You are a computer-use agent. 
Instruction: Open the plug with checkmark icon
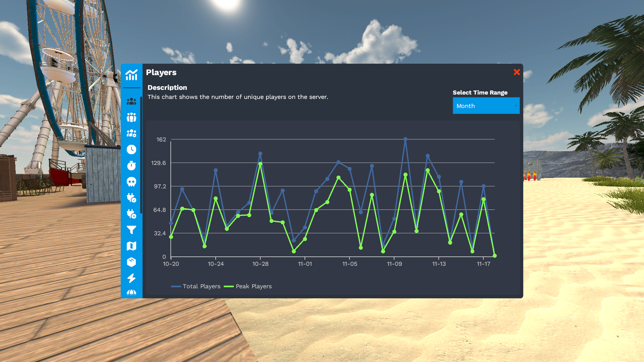[x=131, y=198]
